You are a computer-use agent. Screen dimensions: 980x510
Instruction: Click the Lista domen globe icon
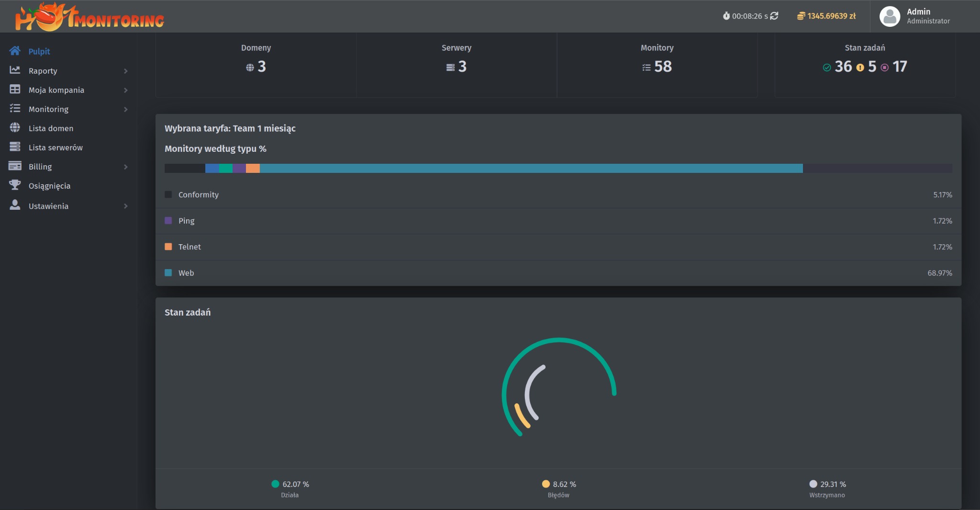click(x=15, y=127)
